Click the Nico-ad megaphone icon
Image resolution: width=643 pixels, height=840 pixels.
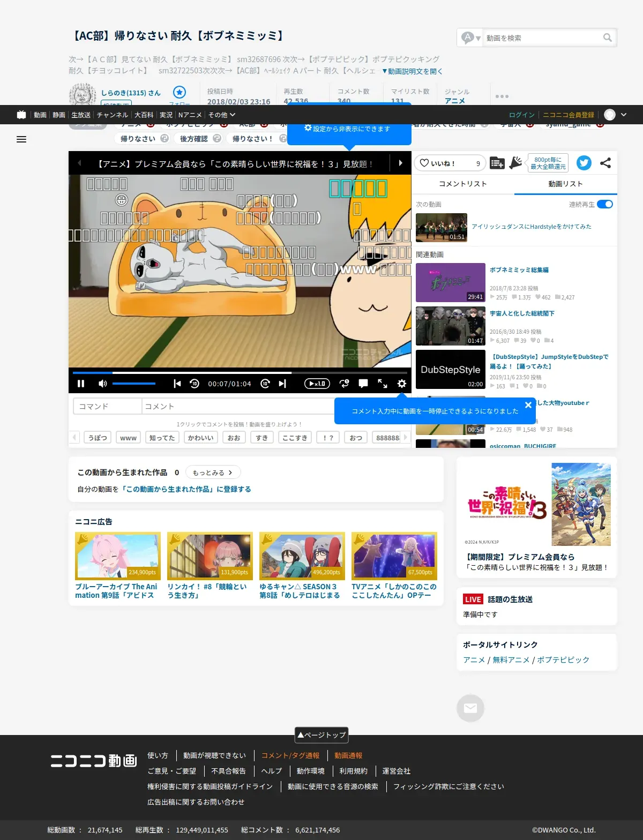(515, 163)
